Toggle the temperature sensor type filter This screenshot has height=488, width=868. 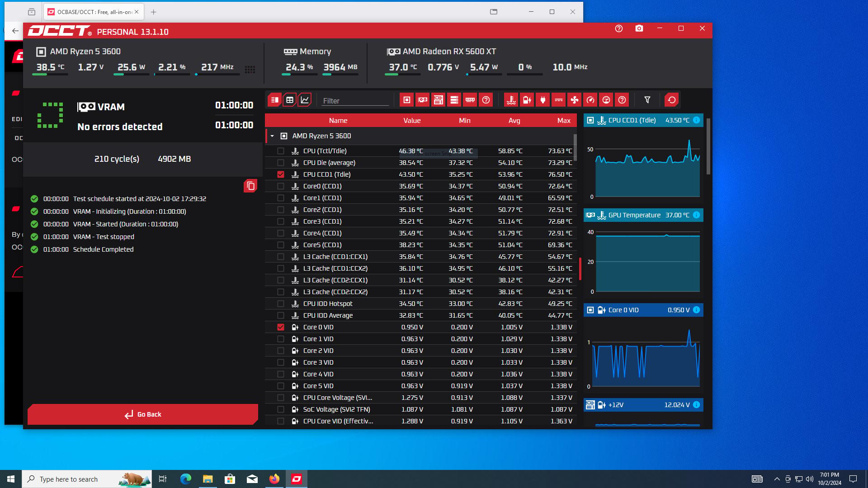(x=511, y=100)
